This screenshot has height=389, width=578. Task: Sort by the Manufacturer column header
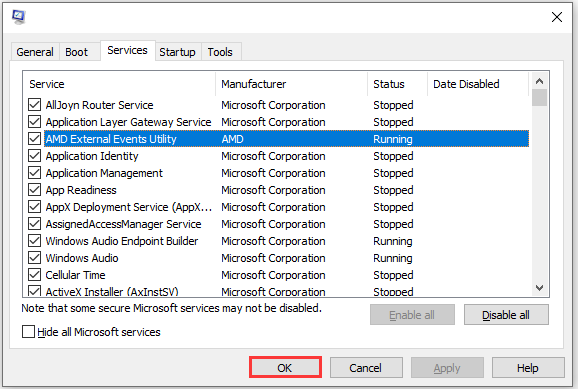[x=292, y=84]
